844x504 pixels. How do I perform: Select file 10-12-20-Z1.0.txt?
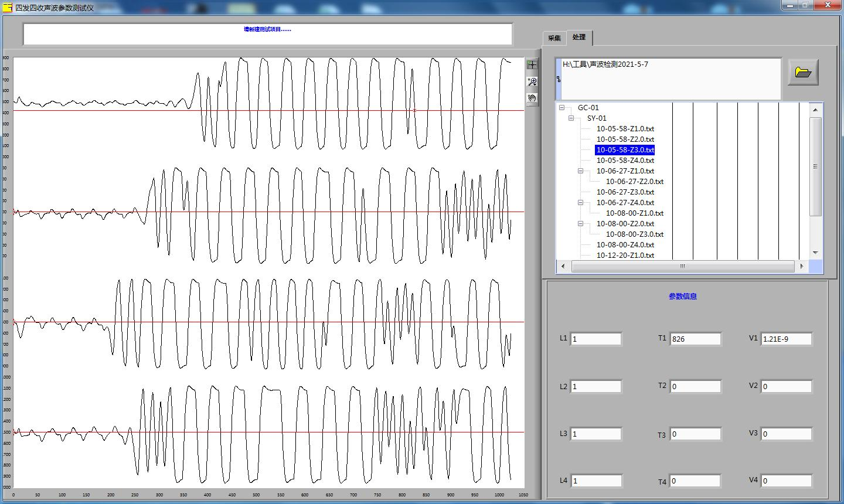625,256
